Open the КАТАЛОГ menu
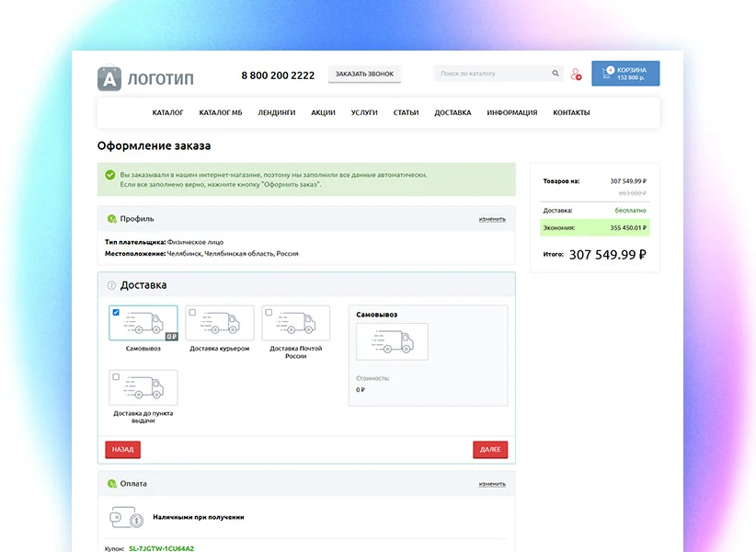This screenshot has height=552, width=756. tap(167, 113)
